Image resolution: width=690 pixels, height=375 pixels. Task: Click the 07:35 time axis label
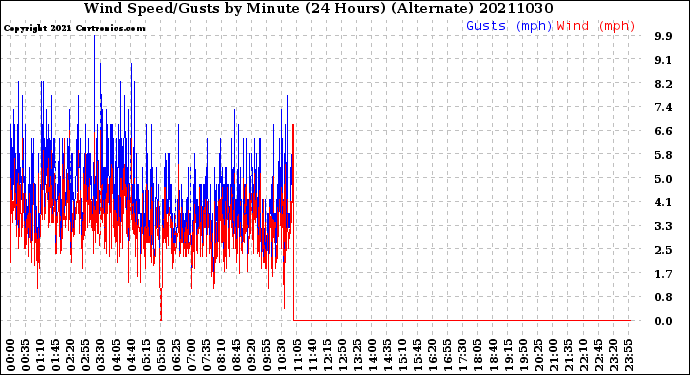pyautogui.click(x=206, y=355)
